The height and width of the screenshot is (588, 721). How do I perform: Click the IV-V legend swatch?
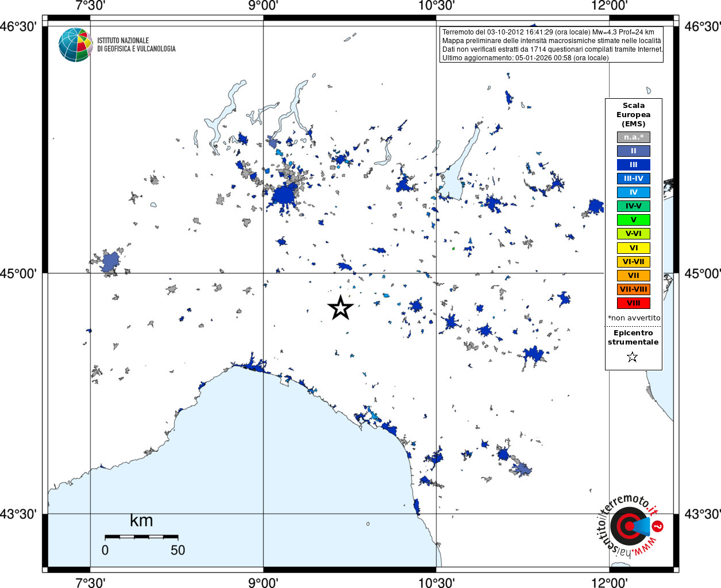(634, 206)
